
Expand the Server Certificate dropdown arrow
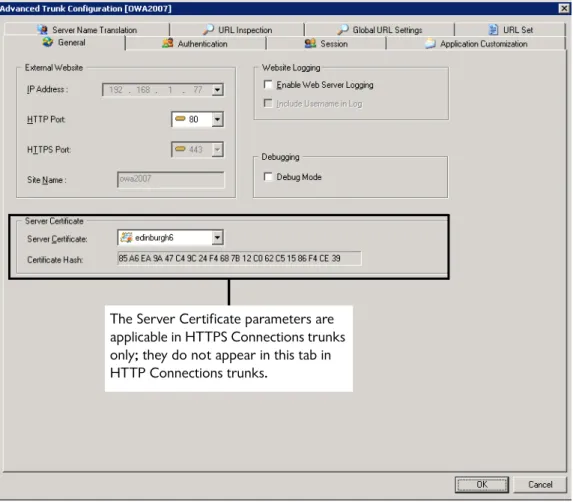coord(217,237)
